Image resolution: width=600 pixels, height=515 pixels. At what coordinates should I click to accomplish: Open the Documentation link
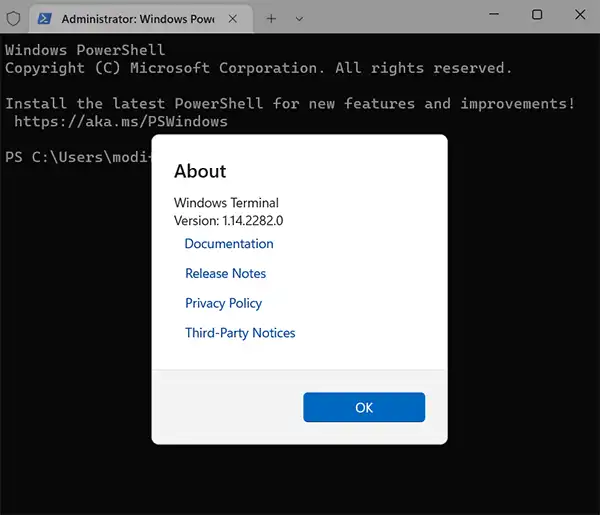[x=229, y=244]
